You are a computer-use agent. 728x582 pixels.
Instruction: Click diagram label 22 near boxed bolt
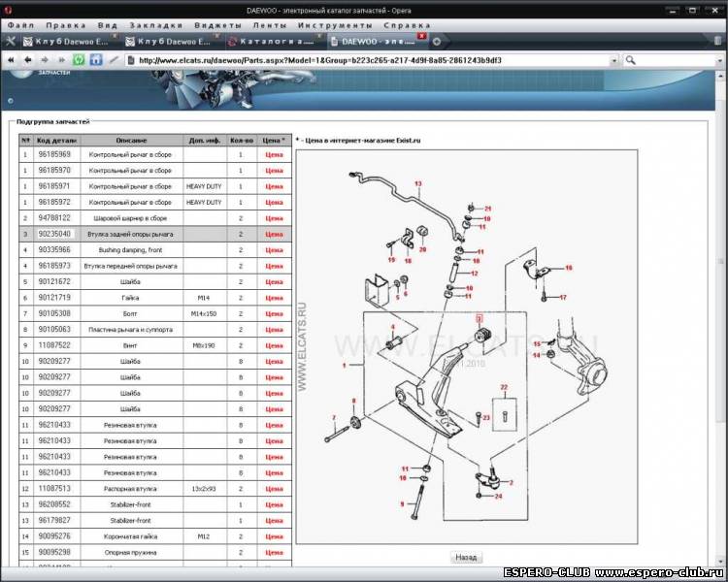[x=504, y=387]
